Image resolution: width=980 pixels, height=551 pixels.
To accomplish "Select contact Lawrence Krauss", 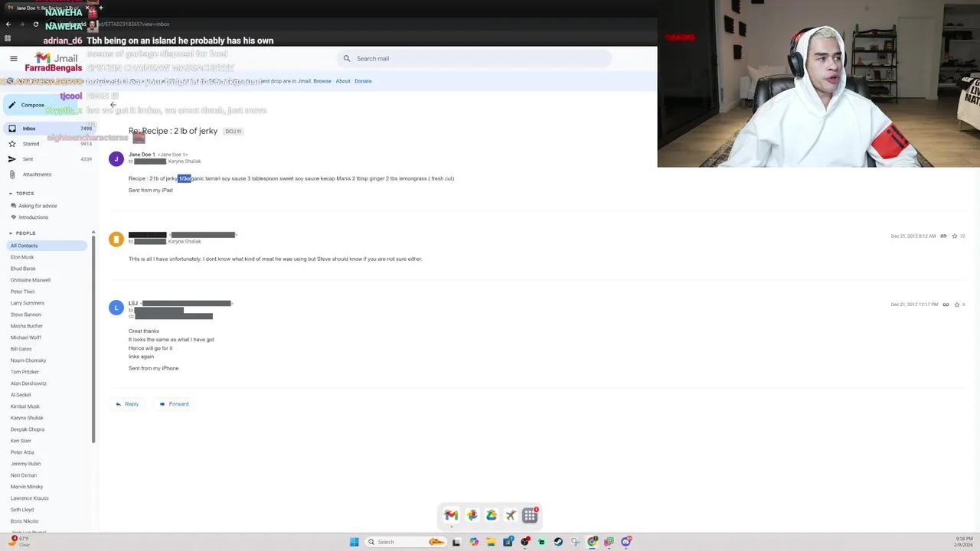I will tap(29, 498).
